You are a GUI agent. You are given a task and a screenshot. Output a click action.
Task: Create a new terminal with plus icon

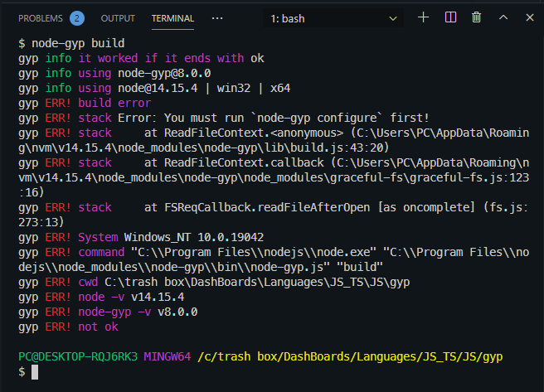(423, 17)
